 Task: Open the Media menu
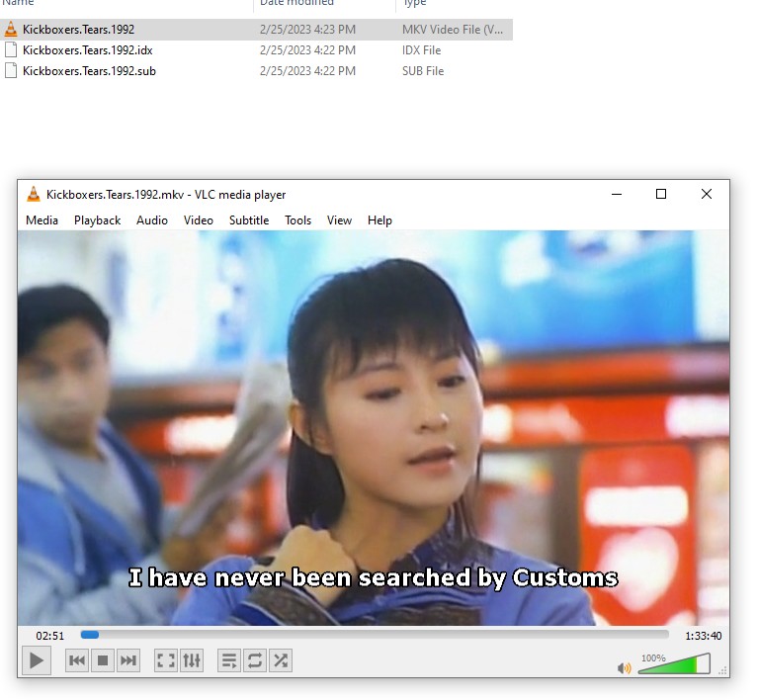pos(42,220)
